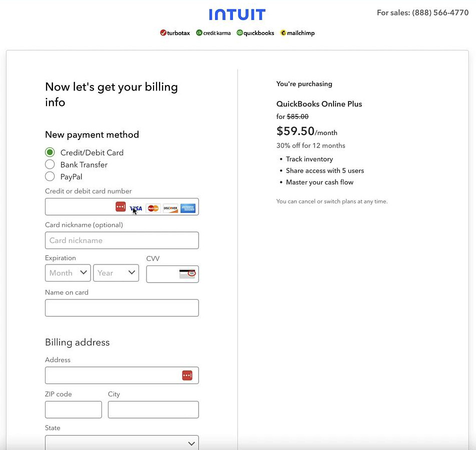Select Bank Transfer payment option
The width and height of the screenshot is (476, 450).
(50, 164)
